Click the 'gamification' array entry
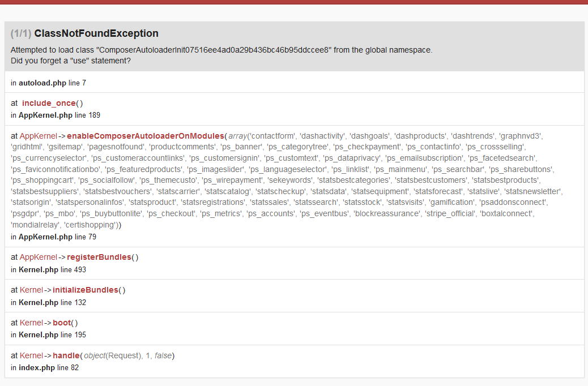Image resolution: width=588 pixels, height=386 pixels. point(451,203)
